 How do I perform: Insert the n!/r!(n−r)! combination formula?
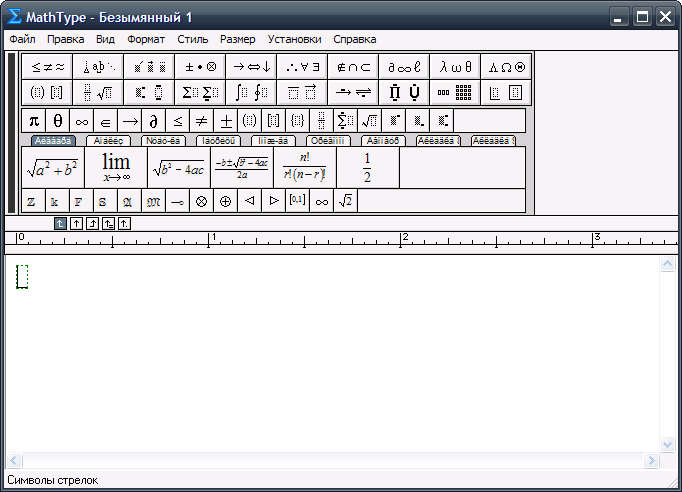tap(304, 167)
